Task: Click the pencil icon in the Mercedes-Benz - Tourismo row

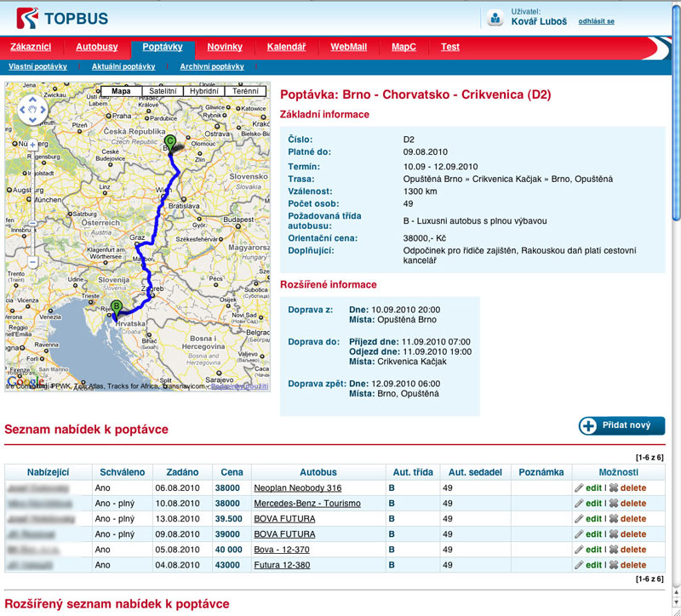Action: 579,503
